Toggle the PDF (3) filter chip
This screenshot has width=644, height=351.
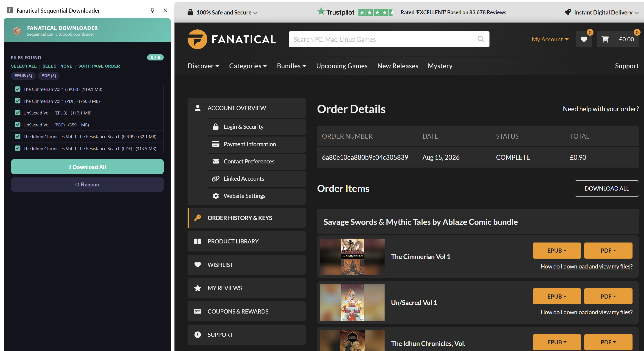tap(49, 76)
